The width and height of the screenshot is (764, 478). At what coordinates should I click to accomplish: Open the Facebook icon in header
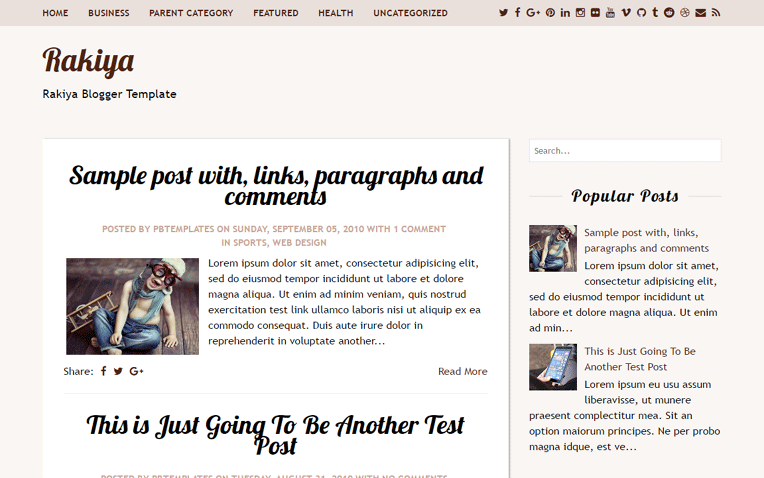pos(517,13)
